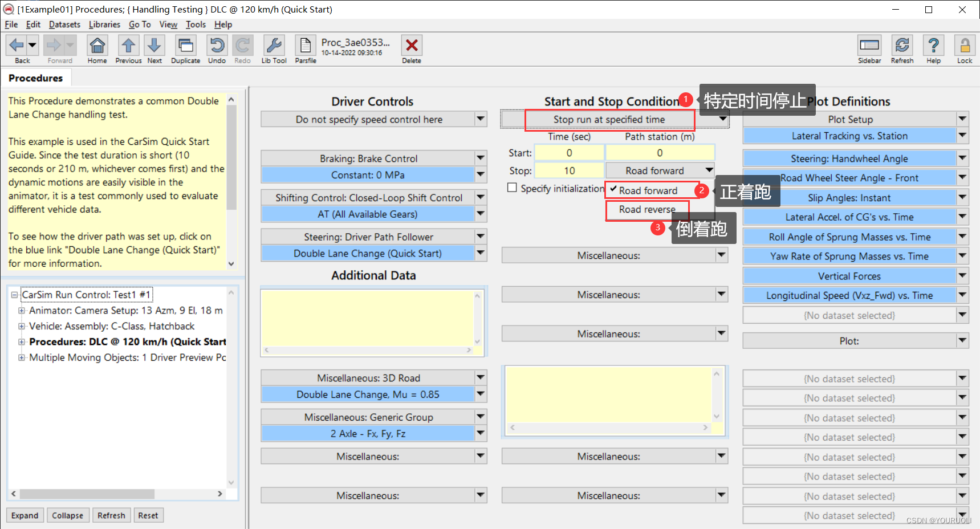Expand the Animator: Camera Setup tree node
980x529 pixels.
(x=22, y=311)
